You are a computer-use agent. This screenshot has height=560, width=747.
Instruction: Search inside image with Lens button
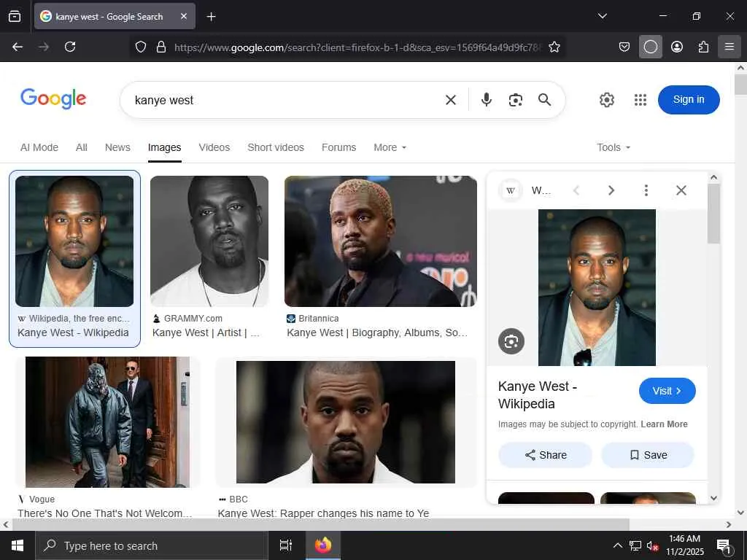(511, 341)
